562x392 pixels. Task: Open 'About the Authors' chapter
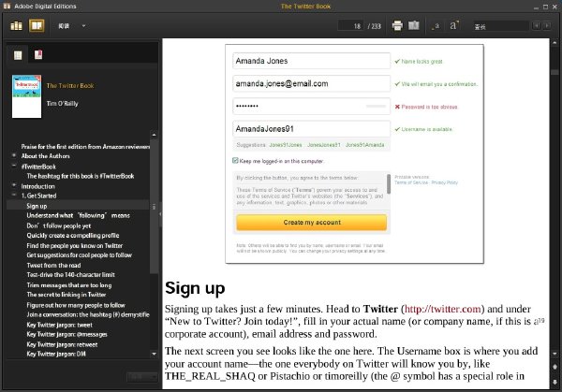(x=46, y=156)
